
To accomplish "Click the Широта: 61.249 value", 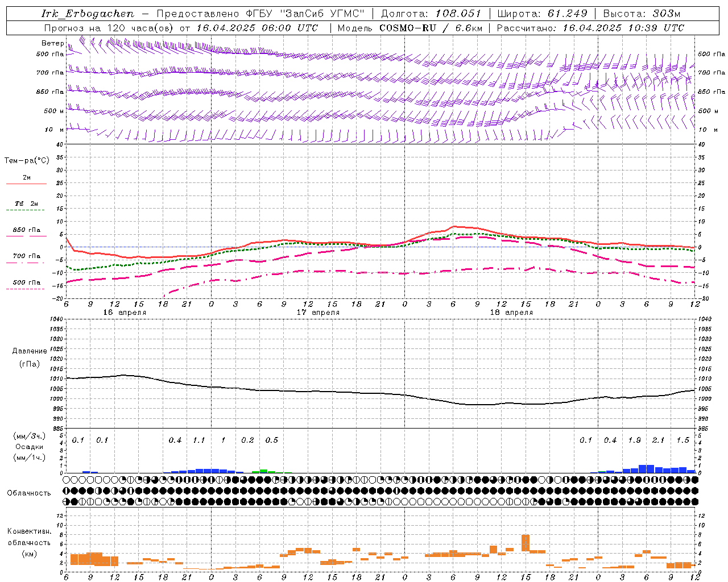I will pos(542,14).
